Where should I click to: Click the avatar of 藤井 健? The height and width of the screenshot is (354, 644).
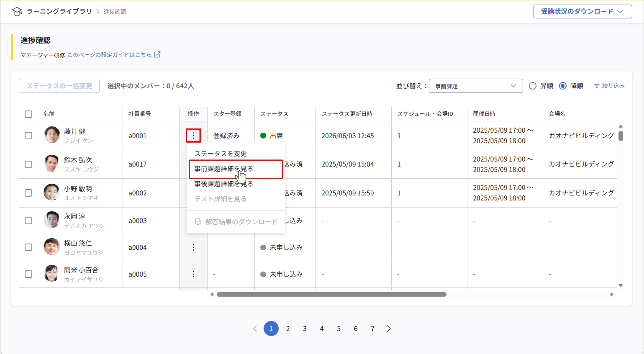[x=52, y=135]
